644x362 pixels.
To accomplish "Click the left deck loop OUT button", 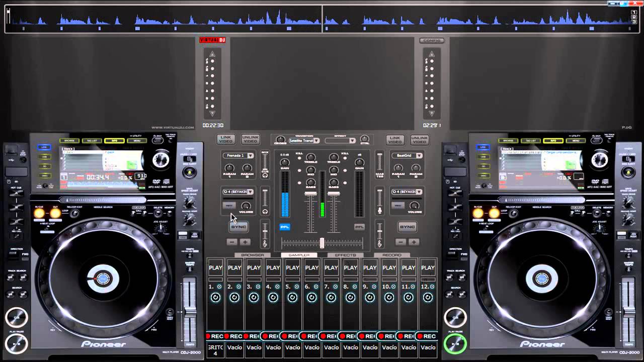I will coord(55,213).
